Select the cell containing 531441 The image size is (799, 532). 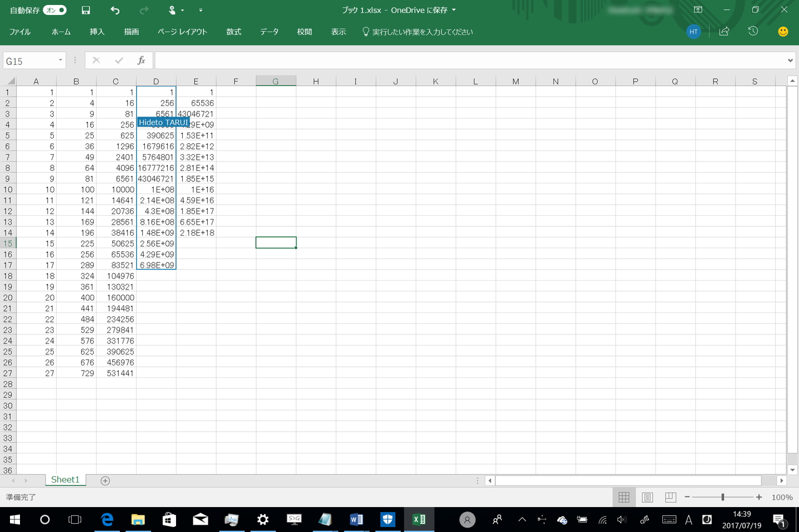[116, 373]
